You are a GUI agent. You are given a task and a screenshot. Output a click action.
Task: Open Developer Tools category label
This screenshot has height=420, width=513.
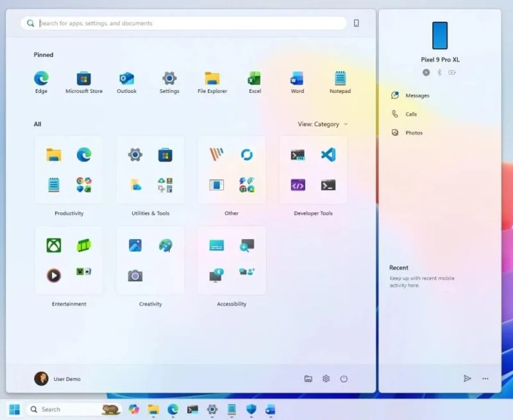(x=313, y=214)
